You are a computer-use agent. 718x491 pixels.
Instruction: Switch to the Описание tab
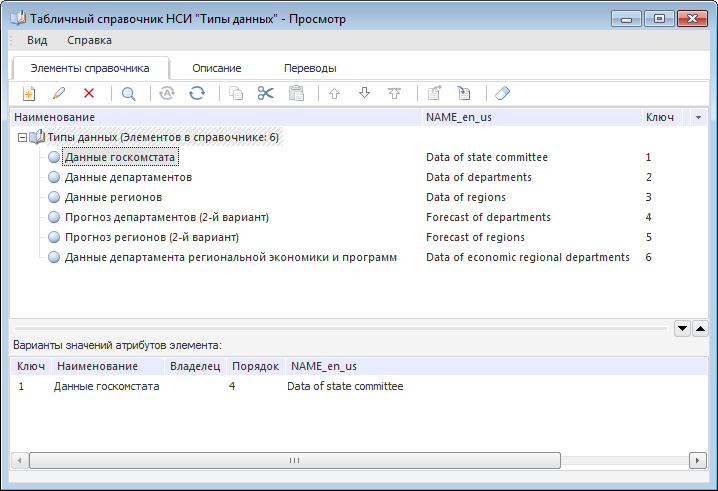(217, 68)
